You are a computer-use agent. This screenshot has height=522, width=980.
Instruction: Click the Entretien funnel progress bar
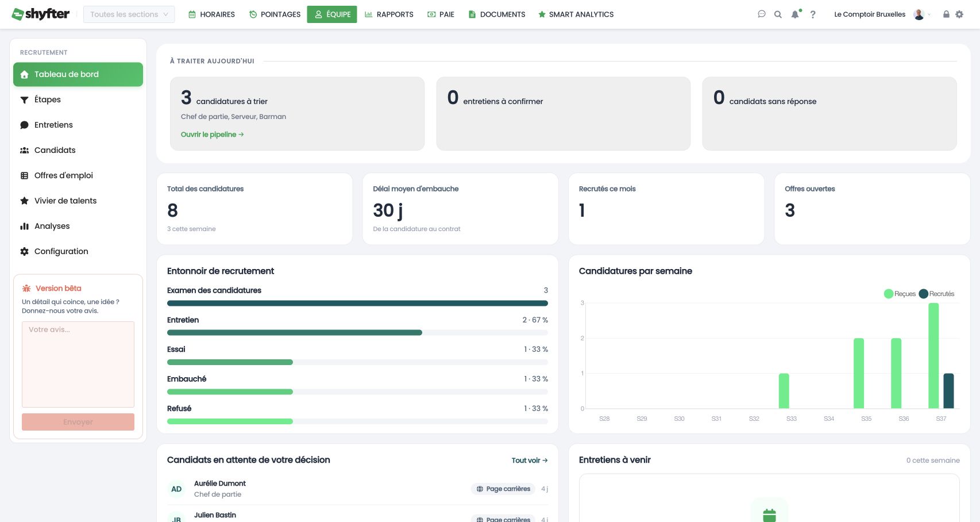(x=357, y=332)
